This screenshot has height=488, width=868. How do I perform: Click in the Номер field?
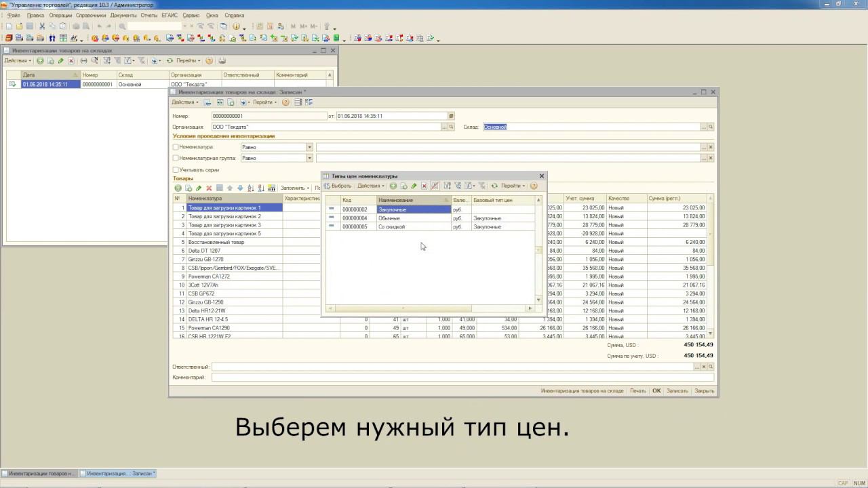(x=269, y=116)
